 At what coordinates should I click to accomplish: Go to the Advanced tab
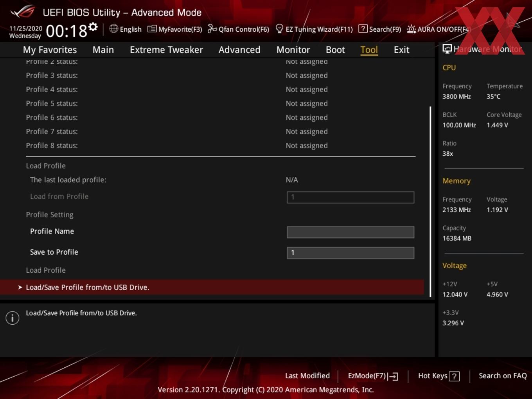pos(239,50)
